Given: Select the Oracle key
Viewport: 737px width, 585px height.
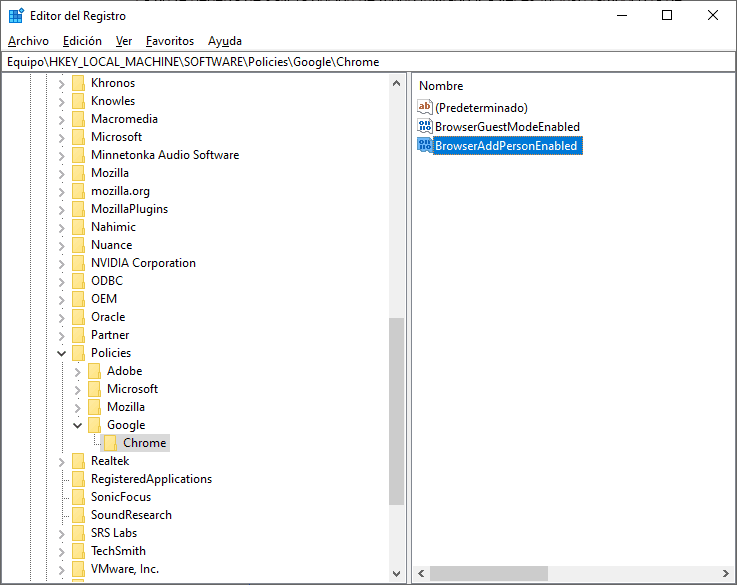Looking at the screenshot, I should [108, 317].
